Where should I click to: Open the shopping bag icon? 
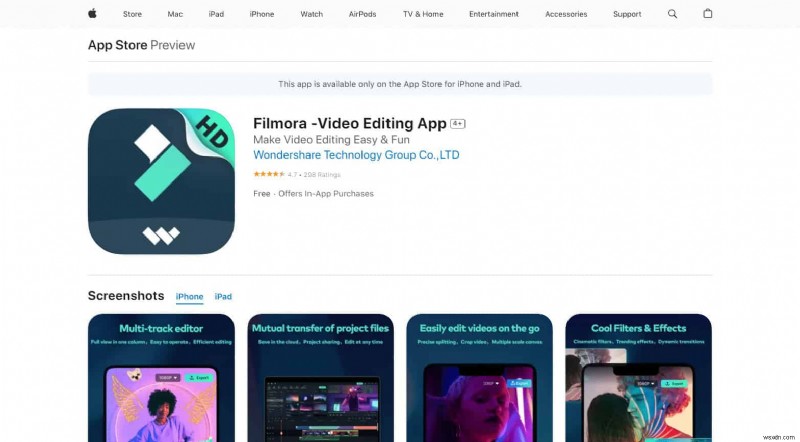(x=708, y=14)
